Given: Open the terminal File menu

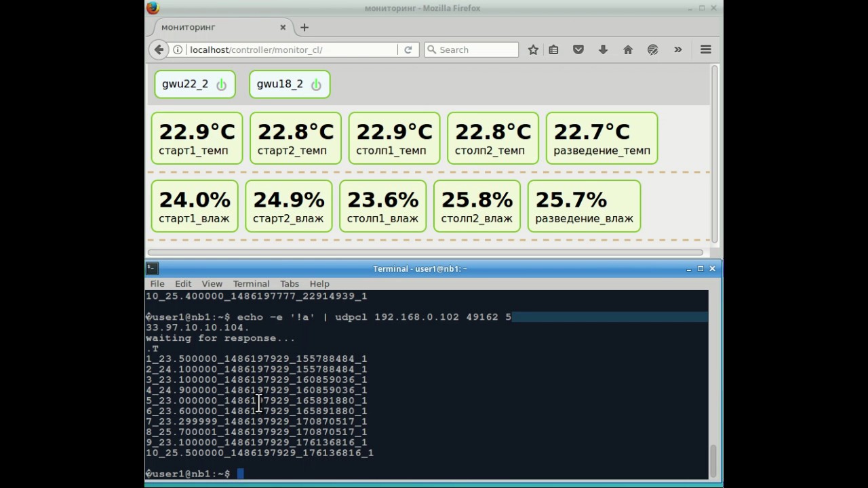Looking at the screenshot, I should (x=157, y=283).
